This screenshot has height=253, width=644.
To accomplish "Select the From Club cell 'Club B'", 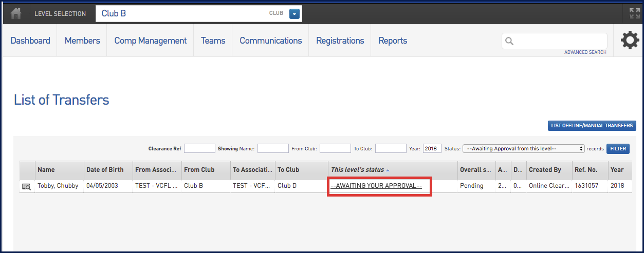I will pos(206,186).
